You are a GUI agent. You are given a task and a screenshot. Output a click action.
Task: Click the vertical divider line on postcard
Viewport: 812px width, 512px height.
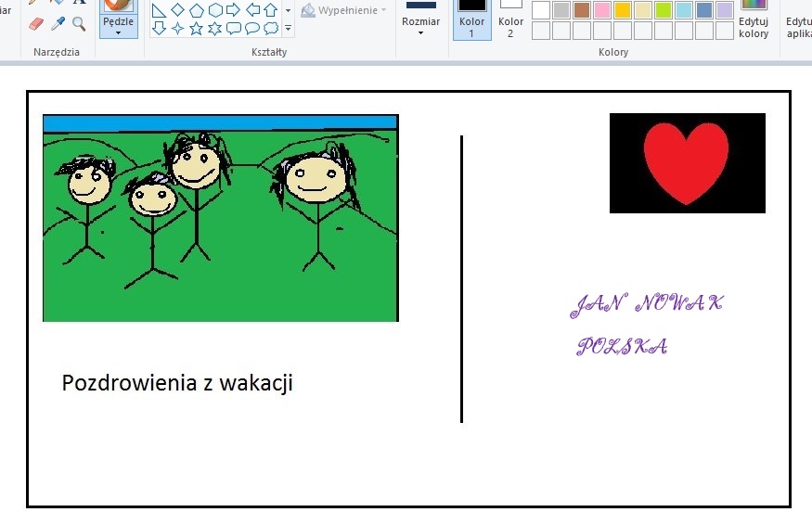(x=461, y=279)
